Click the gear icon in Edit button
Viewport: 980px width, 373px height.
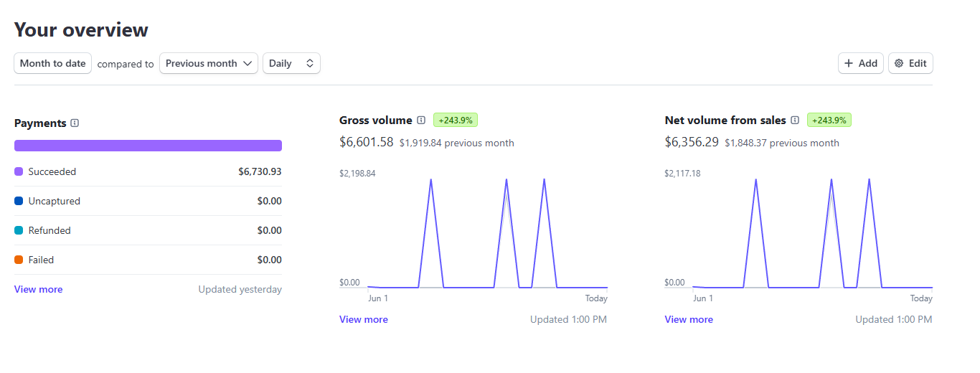point(899,63)
